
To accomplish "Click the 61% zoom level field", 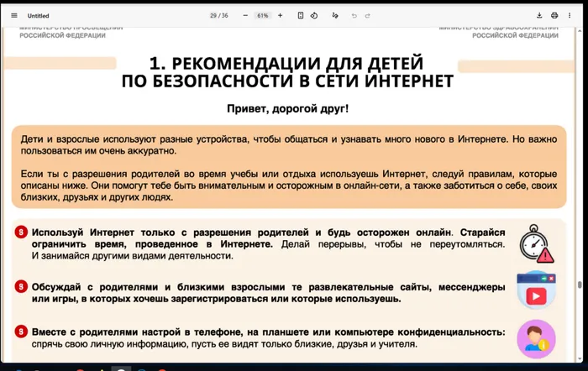I will [262, 15].
